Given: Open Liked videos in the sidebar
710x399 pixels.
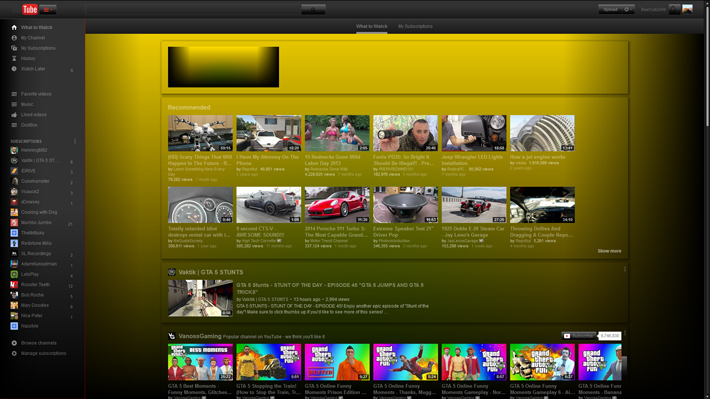Looking at the screenshot, I should tap(34, 115).
